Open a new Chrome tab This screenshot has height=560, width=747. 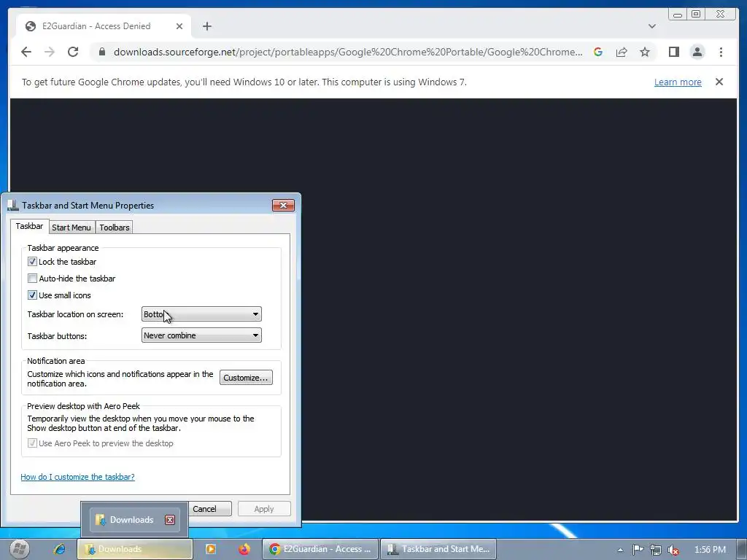pos(206,26)
